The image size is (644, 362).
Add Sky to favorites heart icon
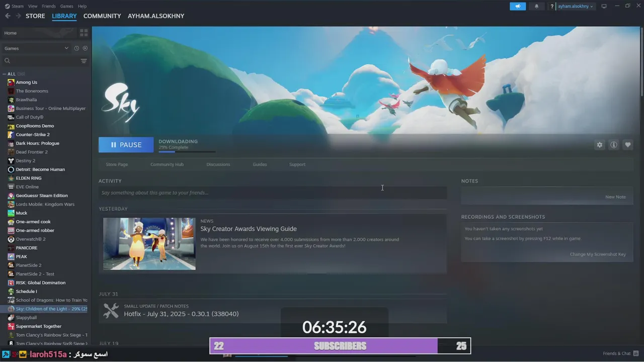click(627, 145)
